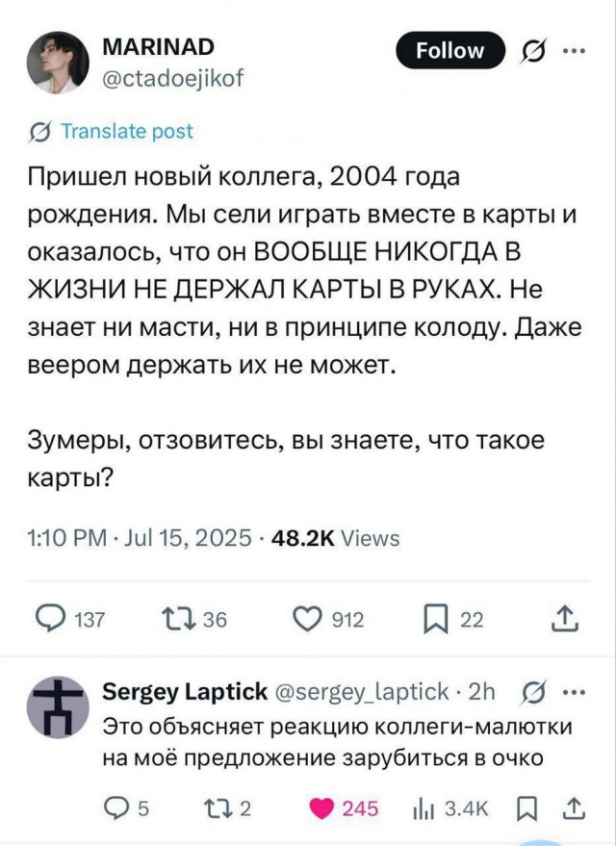Select Translate post below the username

pos(126,131)
